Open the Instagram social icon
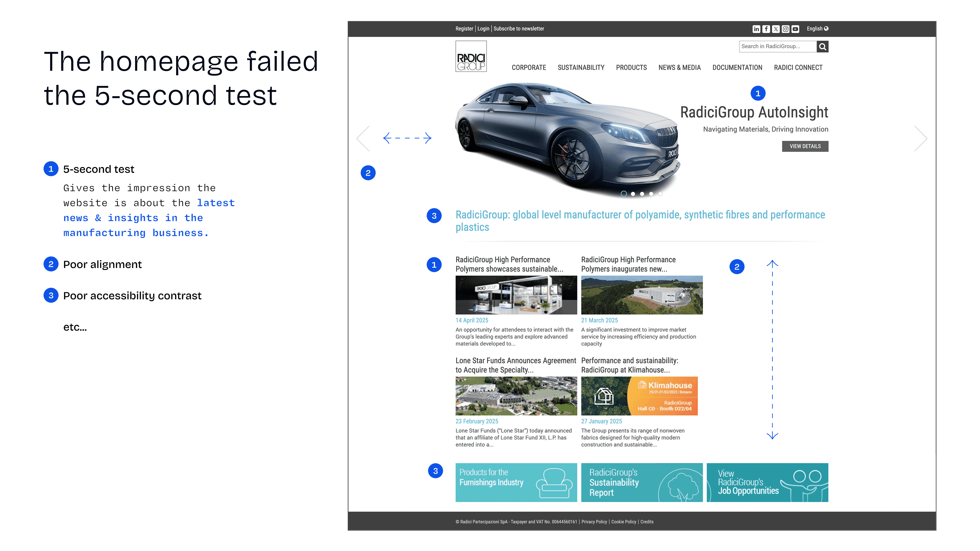Viewport: 980px width, 551px height. click(785, 29)
